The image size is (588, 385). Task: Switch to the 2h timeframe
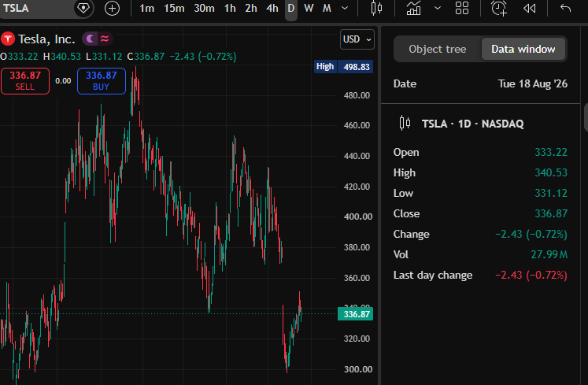click(251, 8)
